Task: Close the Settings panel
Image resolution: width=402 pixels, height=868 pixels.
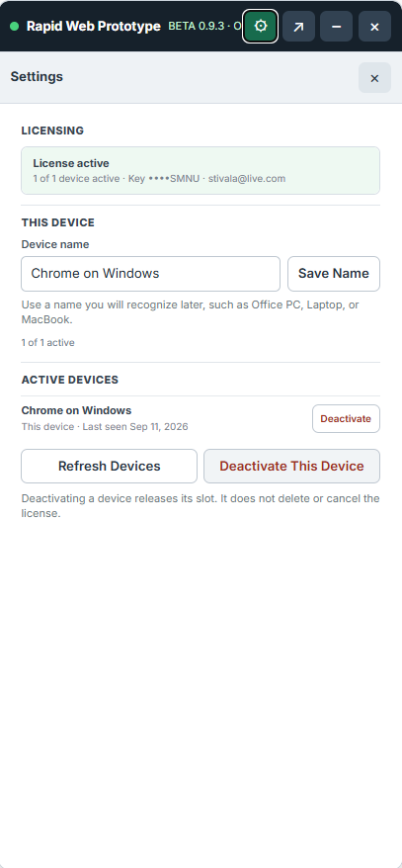Action: (x=374, y=77)
